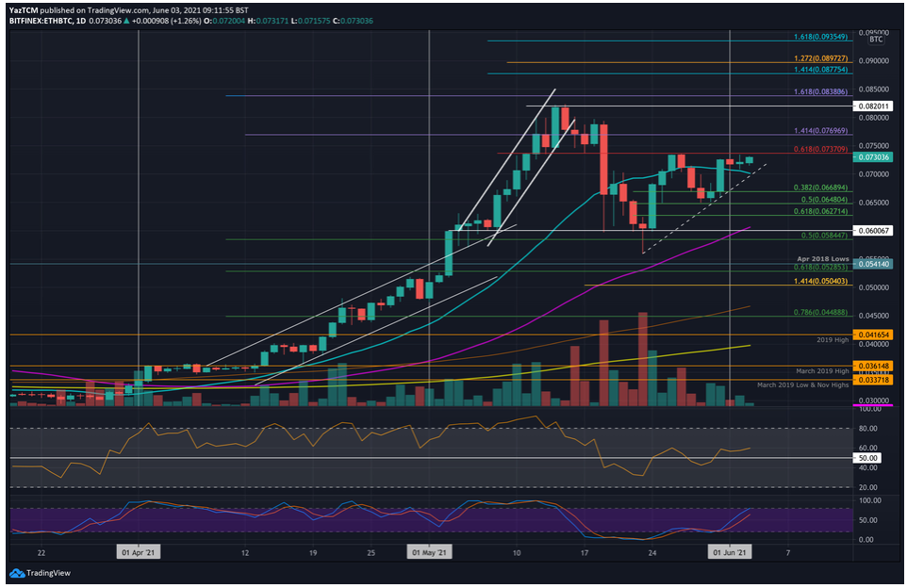Click the 7 date label on time axis
Viewport: 907px width, 588px height.
pyautogui.click(x=788, y=553)
